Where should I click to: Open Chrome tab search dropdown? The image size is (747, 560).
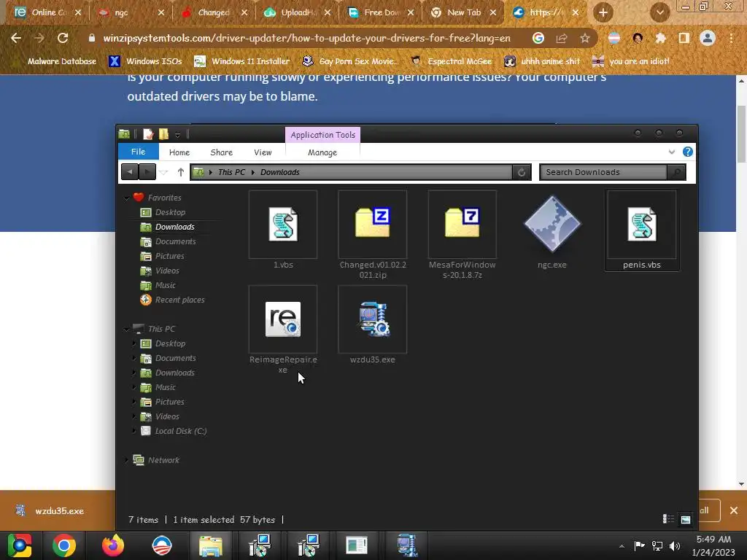click(659, 12)
